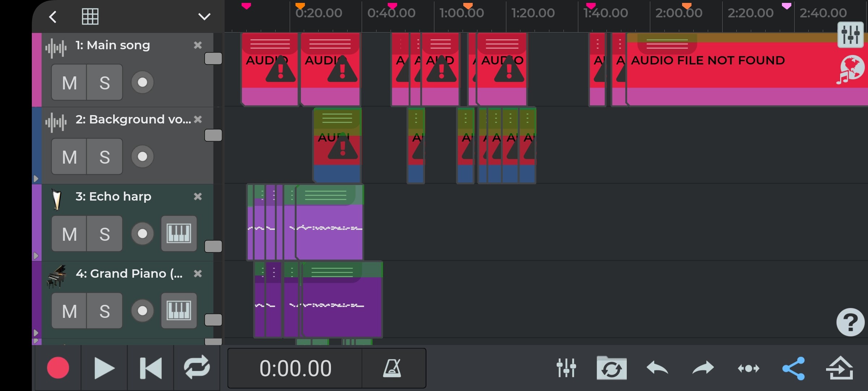Toggle the metronome icon
The height and width of the screenshot is (391, 868).
(392, 368)
